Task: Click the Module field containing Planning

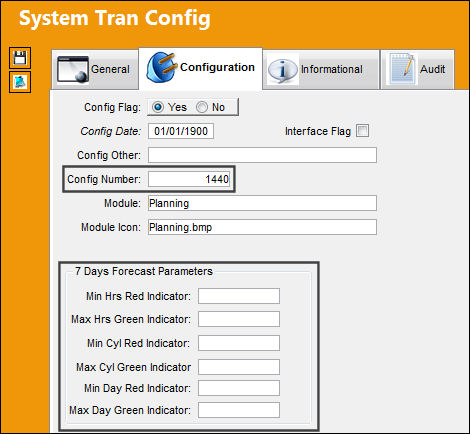Action: 262,203
